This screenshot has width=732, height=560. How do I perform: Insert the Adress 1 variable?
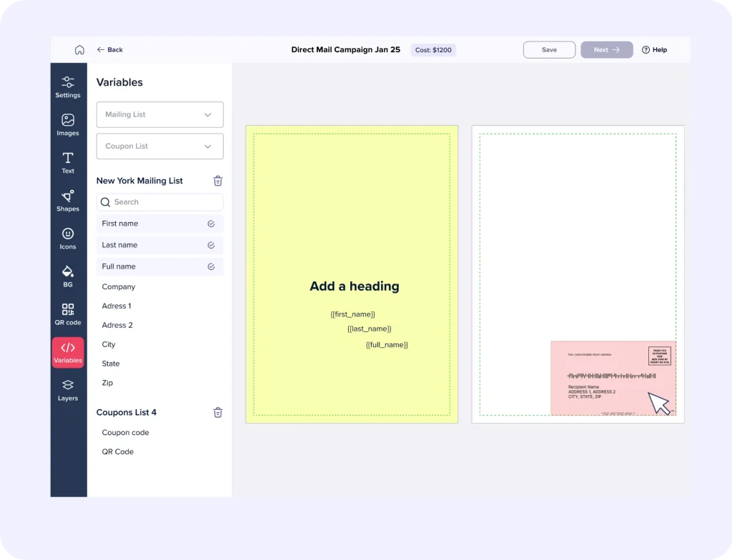(x=117, y=306)
